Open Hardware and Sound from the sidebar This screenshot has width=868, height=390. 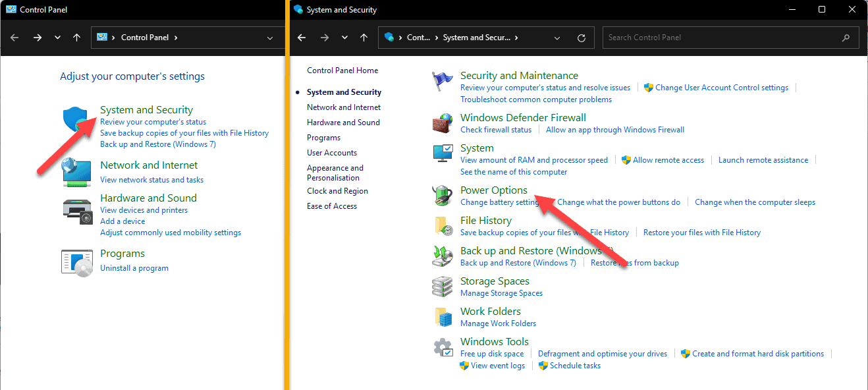pyautogui.click(x=343, y=123)
